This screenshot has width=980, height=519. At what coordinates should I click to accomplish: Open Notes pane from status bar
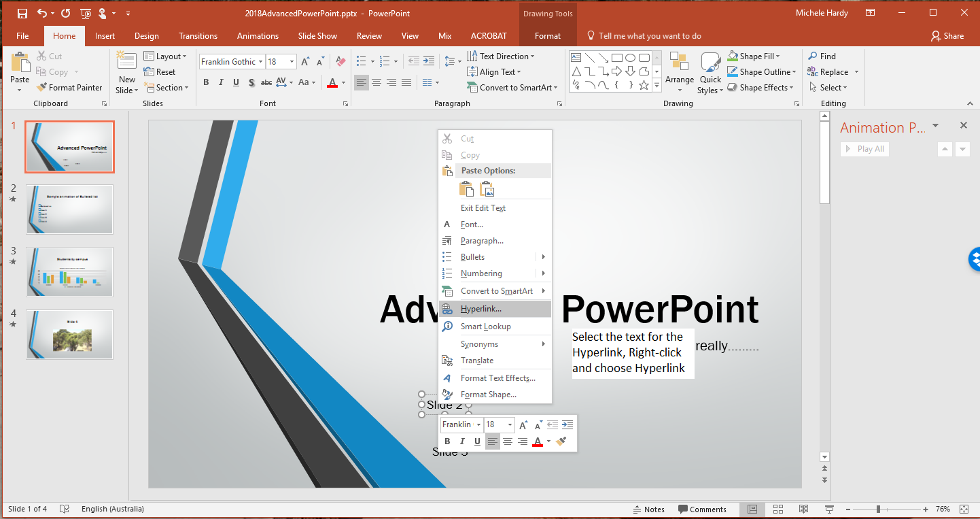click(648, 509)
